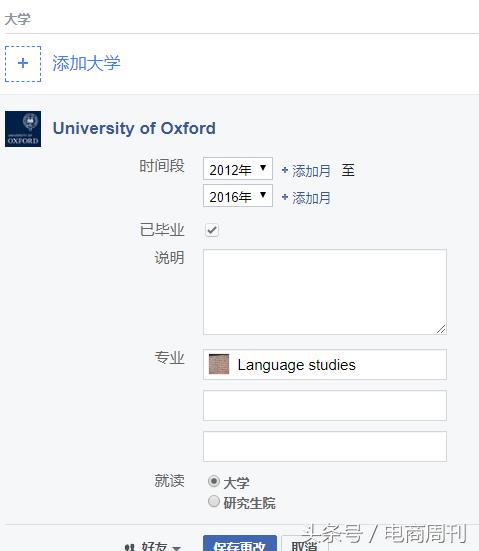Click the Language studies major field
479x551 pixels.
click(x=325, y=364)
